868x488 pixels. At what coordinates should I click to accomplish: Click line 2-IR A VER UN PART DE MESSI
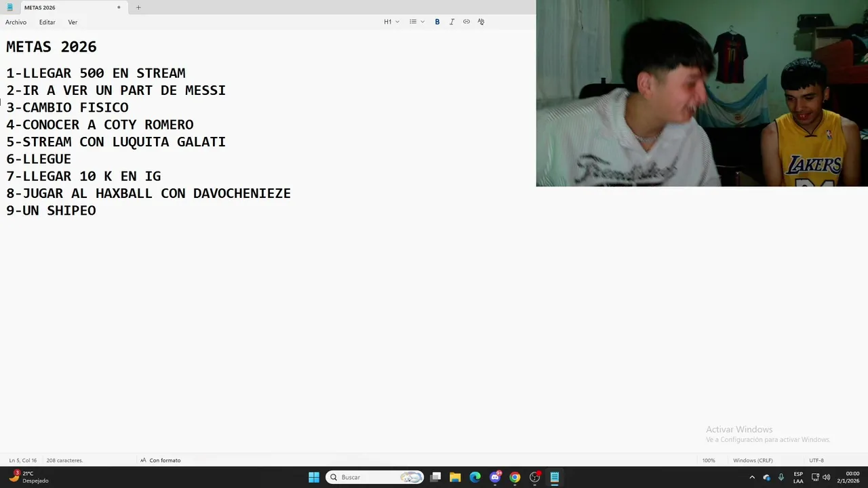pyautogui.click(x=116, y=90)
